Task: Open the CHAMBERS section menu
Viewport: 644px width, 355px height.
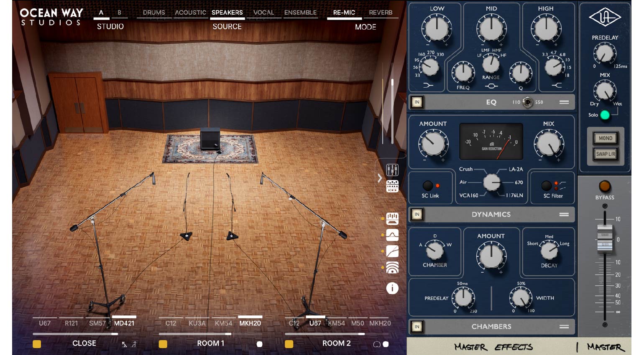Action: pos(565,326)
